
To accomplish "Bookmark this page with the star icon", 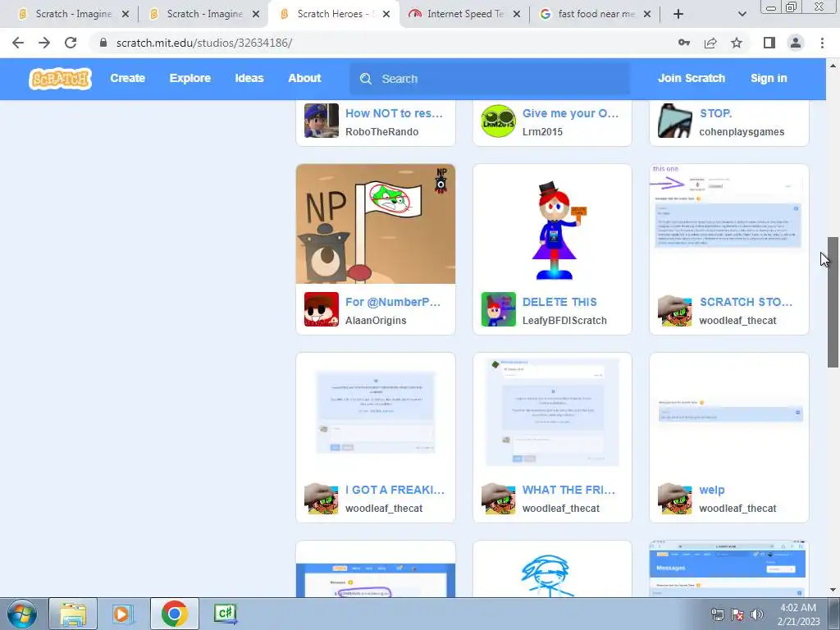I will click(737, 43).
